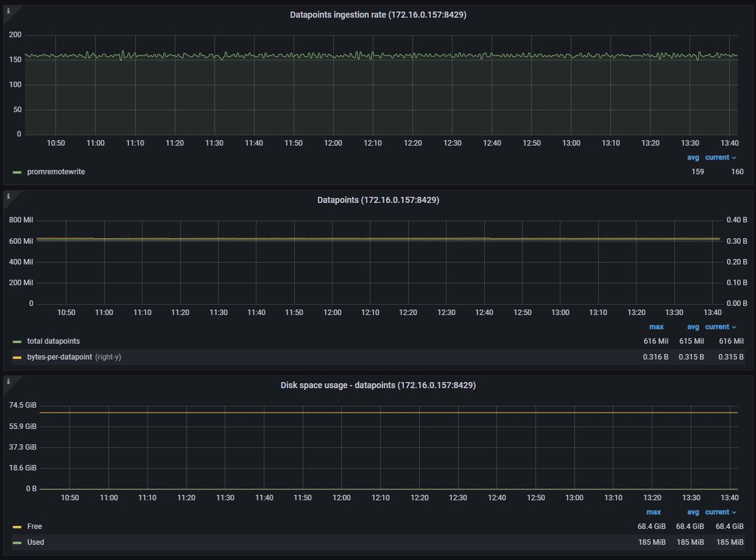Toggle bytes-per-datapoint series in legend

point(60,357)
